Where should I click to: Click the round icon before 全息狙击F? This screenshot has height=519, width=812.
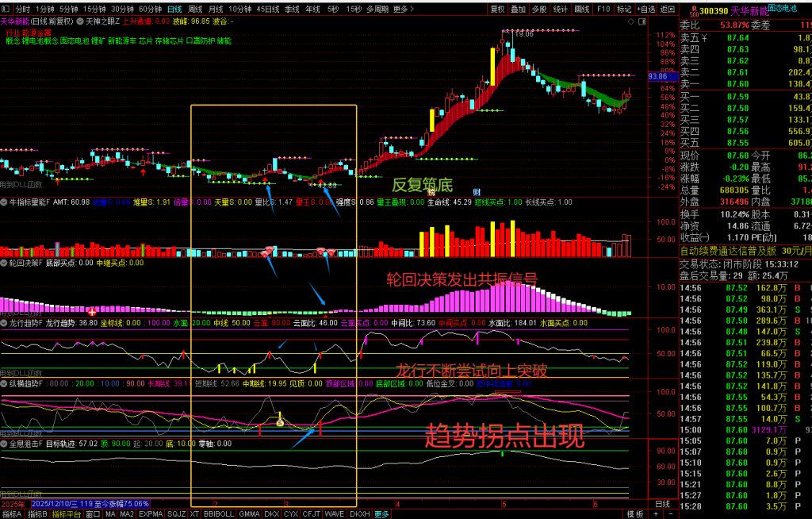point(4,444)
